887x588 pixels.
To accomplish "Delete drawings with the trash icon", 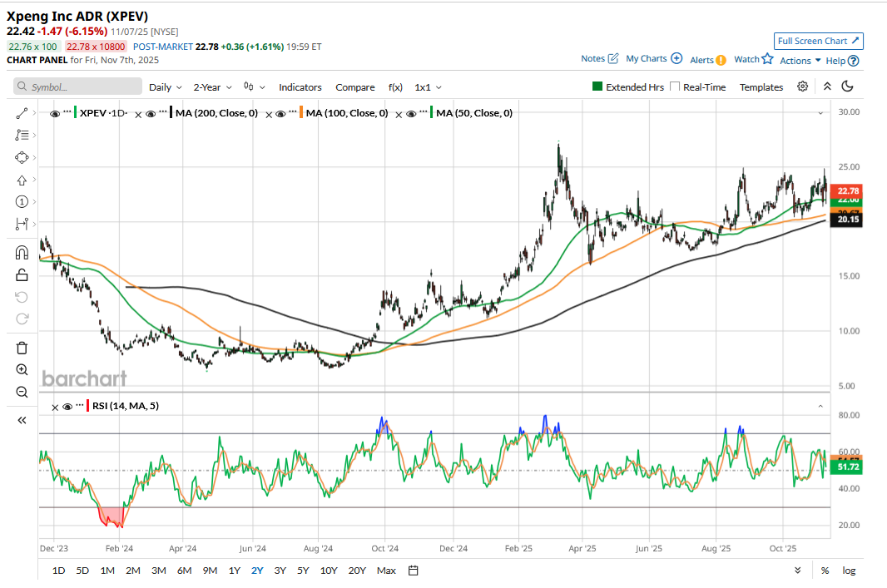I will click(x=22, y=348).
